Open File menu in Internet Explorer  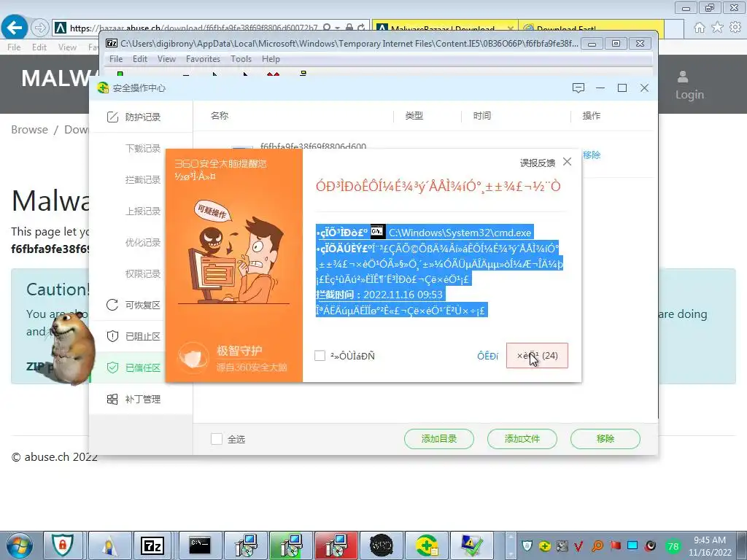14,47
